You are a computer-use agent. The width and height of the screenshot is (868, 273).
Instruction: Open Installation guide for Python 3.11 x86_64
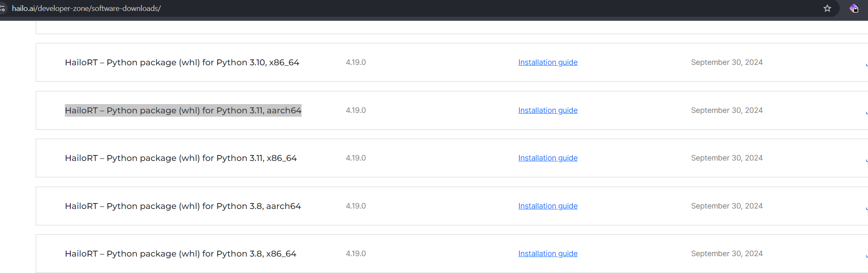pos(548,158)
